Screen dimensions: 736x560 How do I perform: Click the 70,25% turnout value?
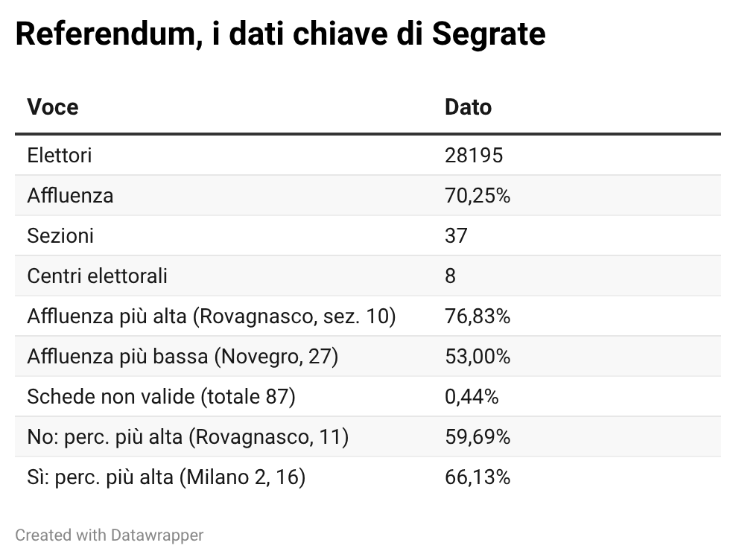(x=477, y=195)
